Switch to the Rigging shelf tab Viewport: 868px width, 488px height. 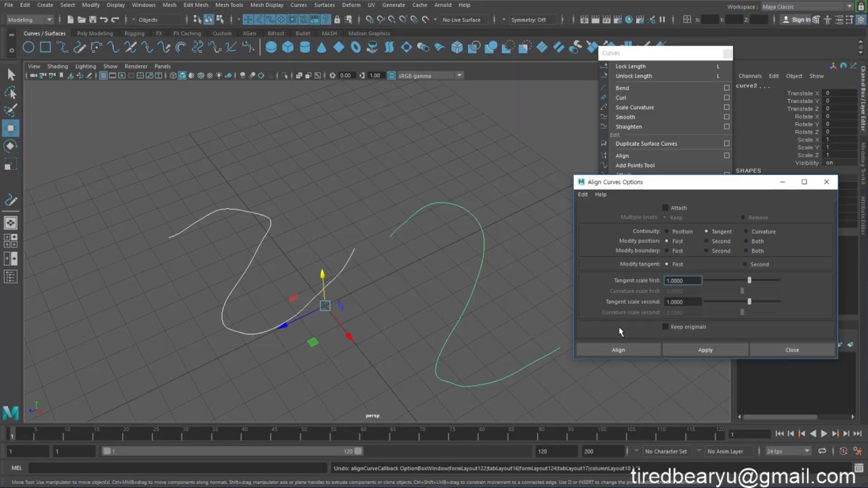[x=134, y=33]
